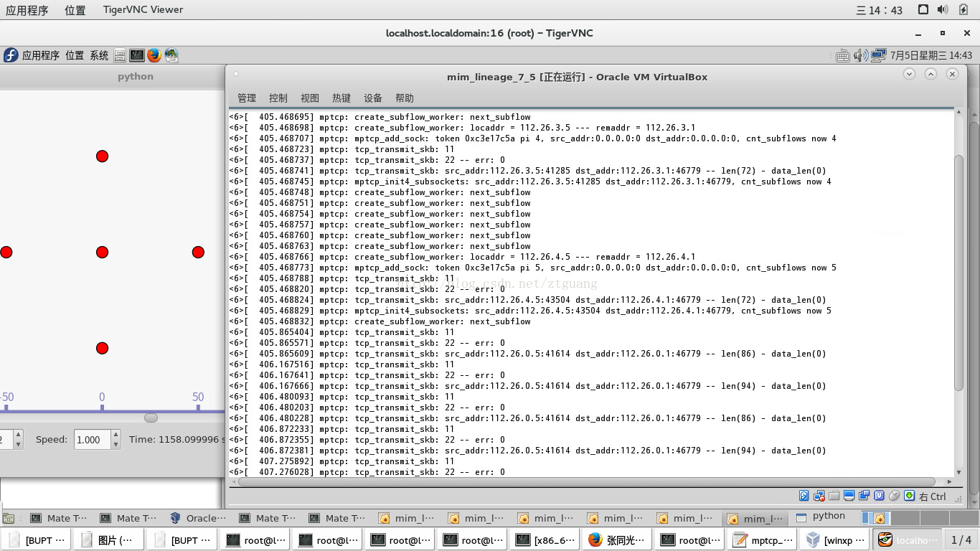
Task: Click the single blue monitor VirtualBox status icon
Action: point(849,496)
